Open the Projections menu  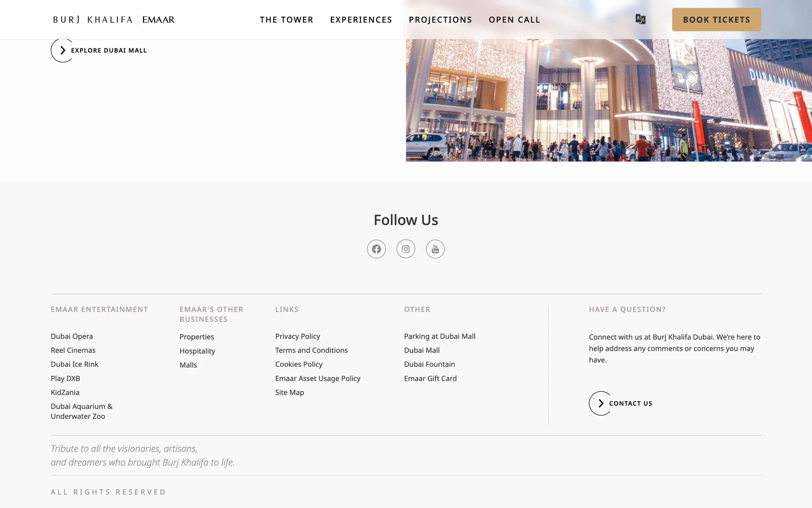(x=441, y=20)
